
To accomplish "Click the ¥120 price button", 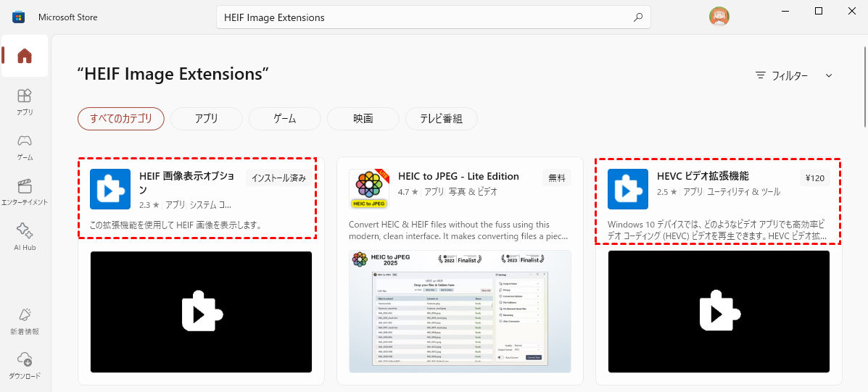I will pos(815,178).
